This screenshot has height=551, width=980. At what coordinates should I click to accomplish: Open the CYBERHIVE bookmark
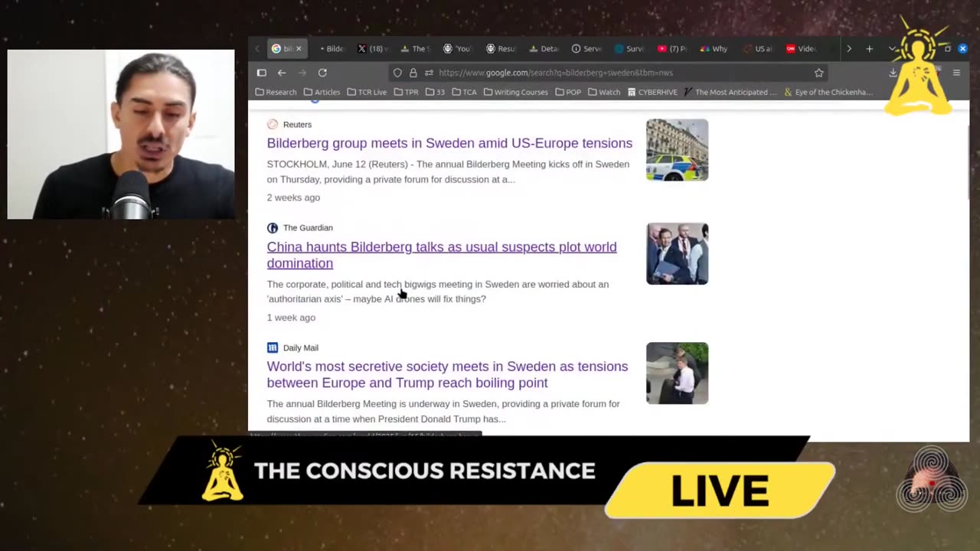652,92
